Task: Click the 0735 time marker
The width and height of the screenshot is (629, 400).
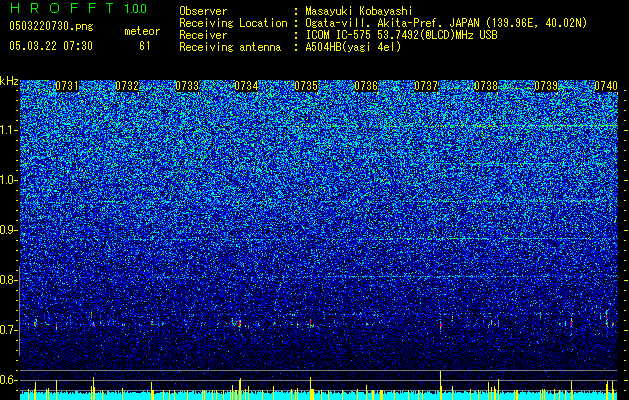Action: [306, 86]
